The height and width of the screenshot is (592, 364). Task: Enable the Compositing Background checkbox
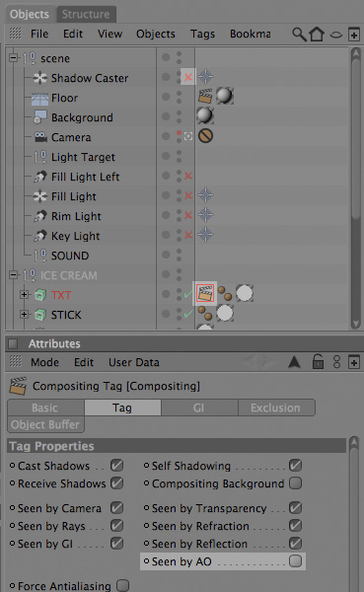[295, 482]
